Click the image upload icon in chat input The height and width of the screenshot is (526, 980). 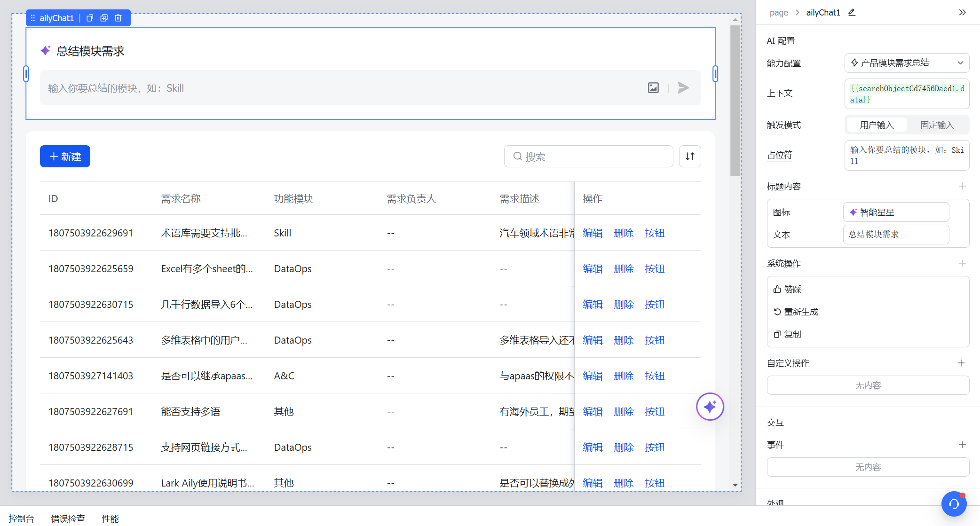coord(653,87)
